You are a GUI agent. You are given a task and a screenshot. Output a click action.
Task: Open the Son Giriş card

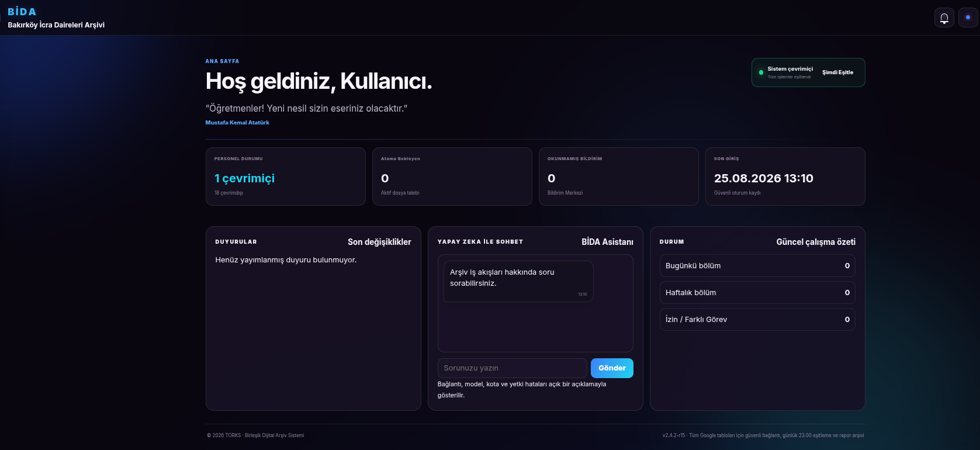[785, 176]
